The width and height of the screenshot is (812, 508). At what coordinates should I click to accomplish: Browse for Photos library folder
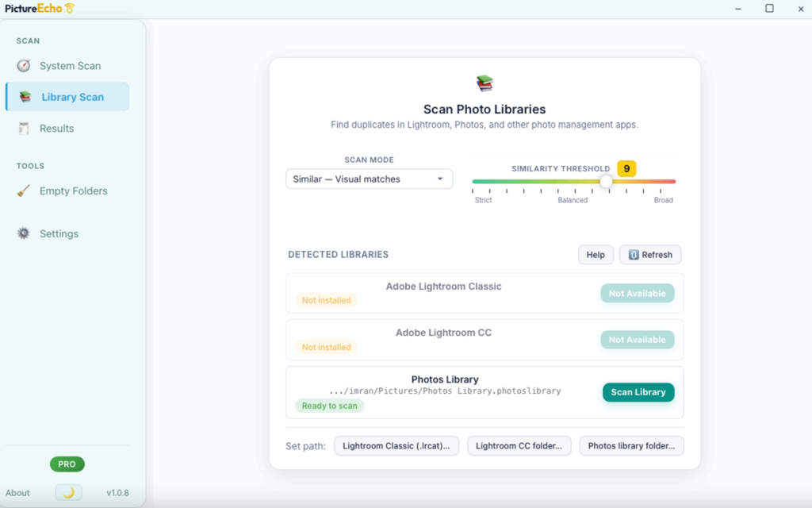pos(631,446)
